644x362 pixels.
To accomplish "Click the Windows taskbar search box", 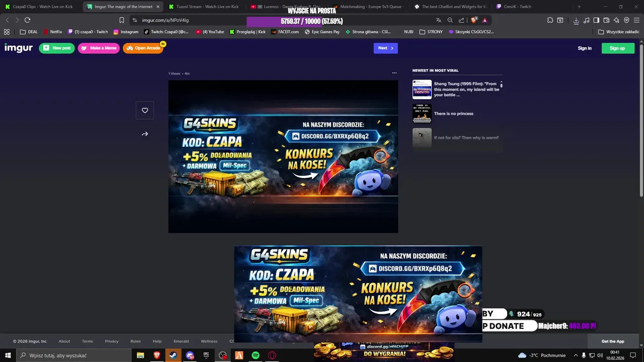I will (74, 355).
